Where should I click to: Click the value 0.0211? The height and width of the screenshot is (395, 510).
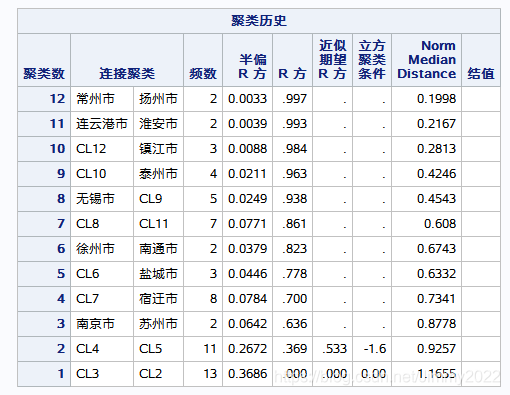pos(247,174)
